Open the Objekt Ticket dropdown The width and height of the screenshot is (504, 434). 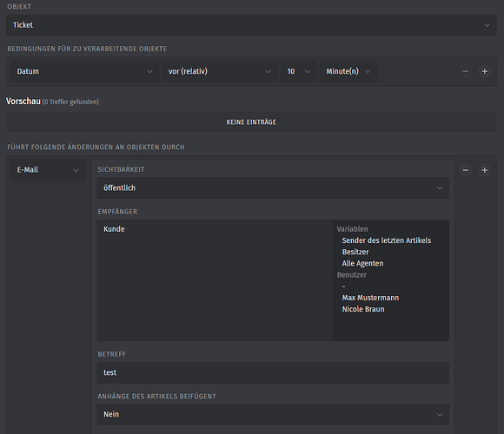251,25
